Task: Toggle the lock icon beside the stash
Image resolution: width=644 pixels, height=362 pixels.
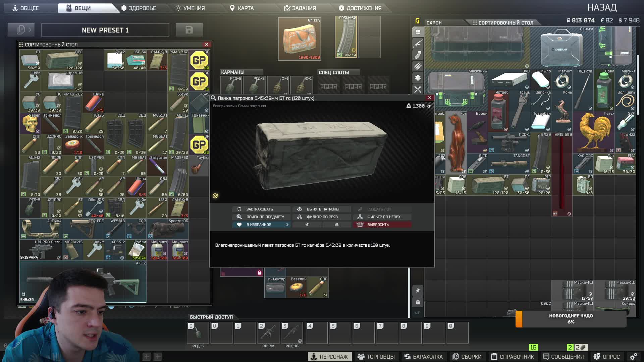Action: tap(418, 302)
